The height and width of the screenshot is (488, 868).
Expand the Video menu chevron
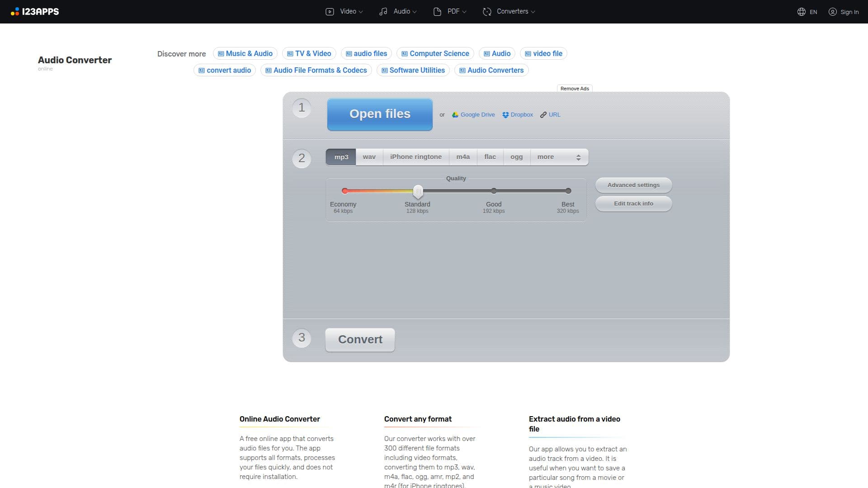tap(361, 12)
